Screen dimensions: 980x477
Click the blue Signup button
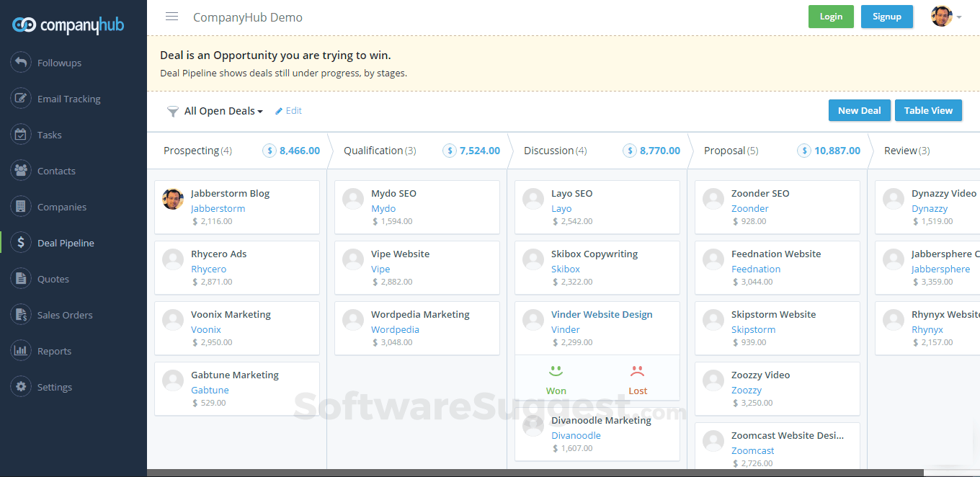886,17
